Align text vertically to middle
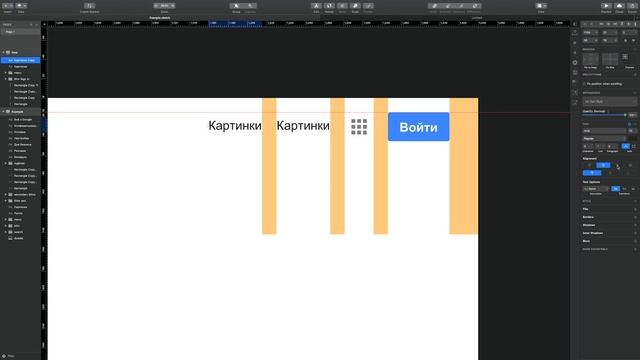 (610, 173)
